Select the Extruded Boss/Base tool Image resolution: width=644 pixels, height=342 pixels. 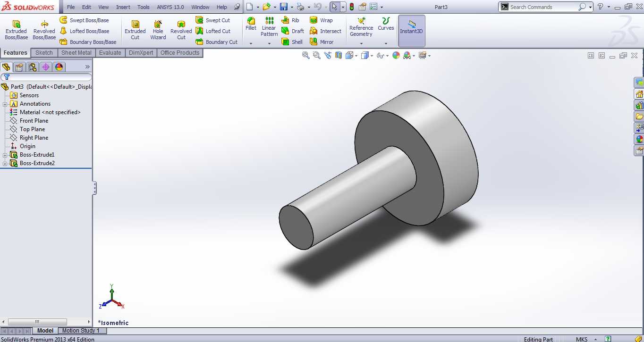16,30
